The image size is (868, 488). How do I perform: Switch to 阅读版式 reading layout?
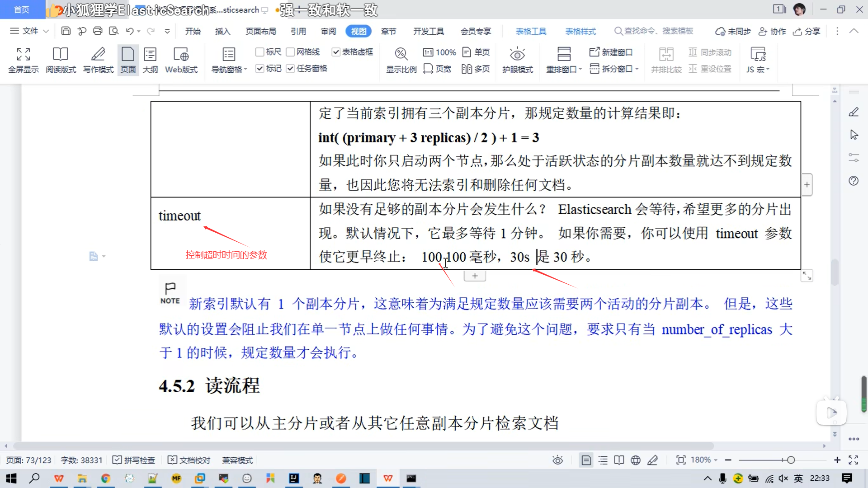61,55
